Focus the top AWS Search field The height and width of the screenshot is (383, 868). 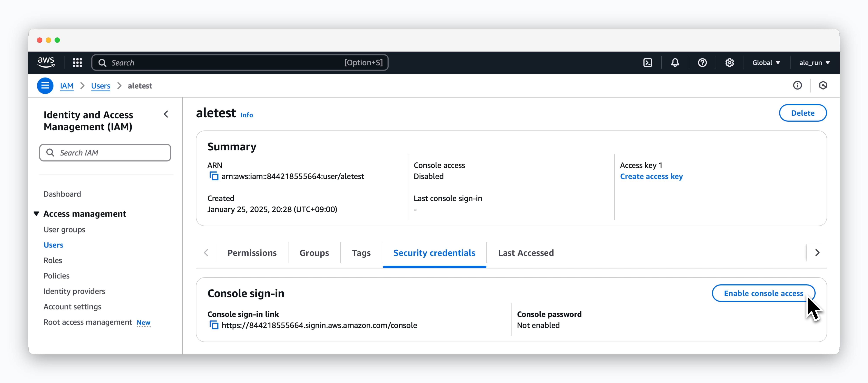(x=240, y=63)
